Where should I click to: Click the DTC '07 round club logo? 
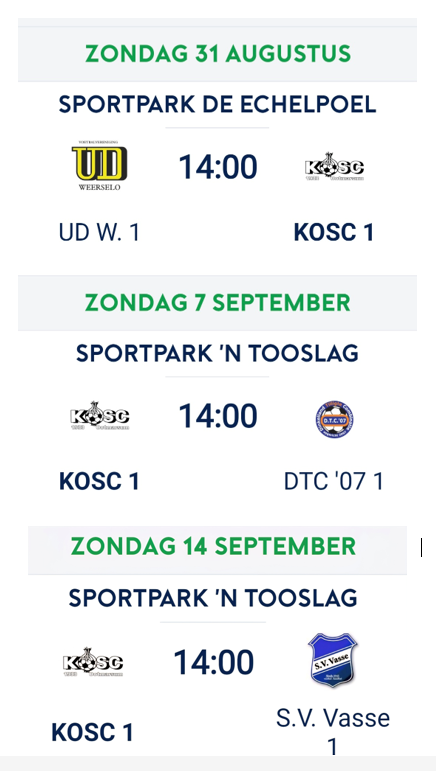click(334, 419)
